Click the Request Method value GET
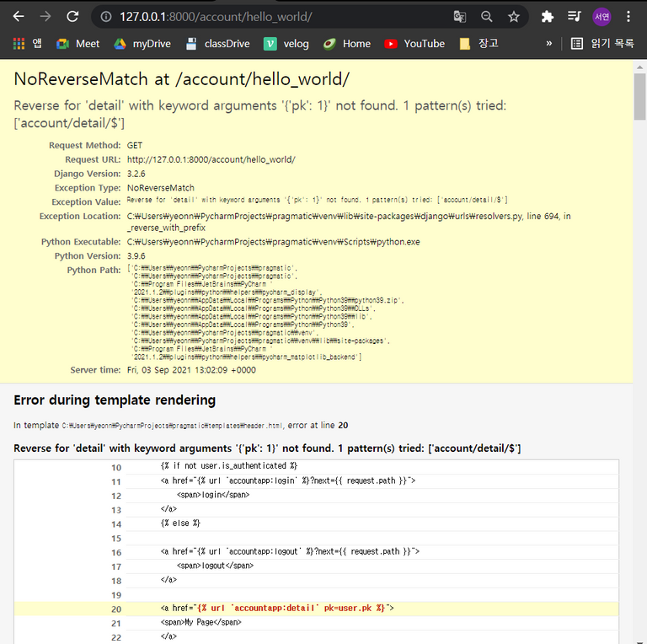 [x=135, y=145]
